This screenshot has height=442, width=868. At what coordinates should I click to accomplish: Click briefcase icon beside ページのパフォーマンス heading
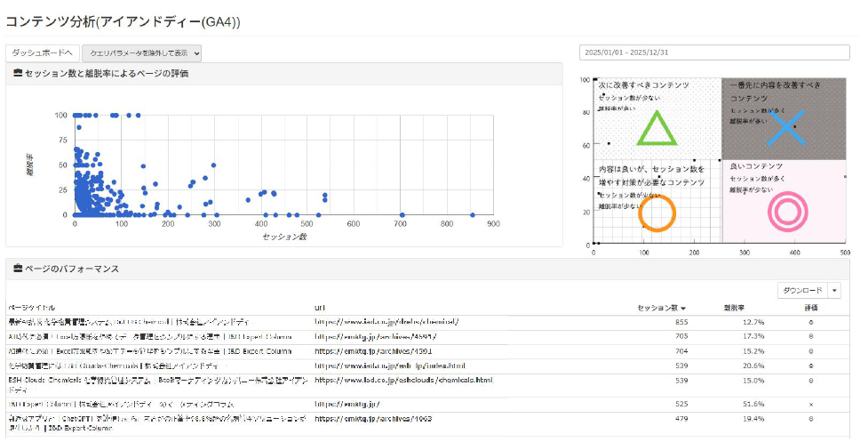[18, 269]
